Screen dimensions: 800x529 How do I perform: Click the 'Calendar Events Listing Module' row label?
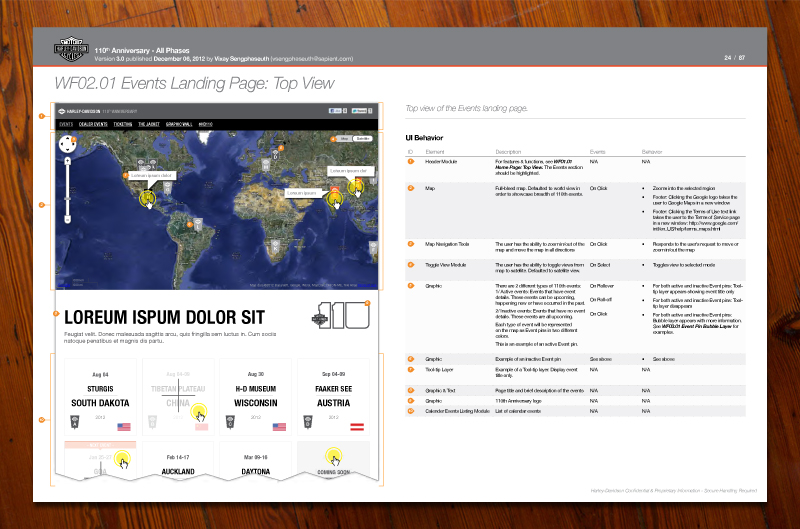(457, 411)
